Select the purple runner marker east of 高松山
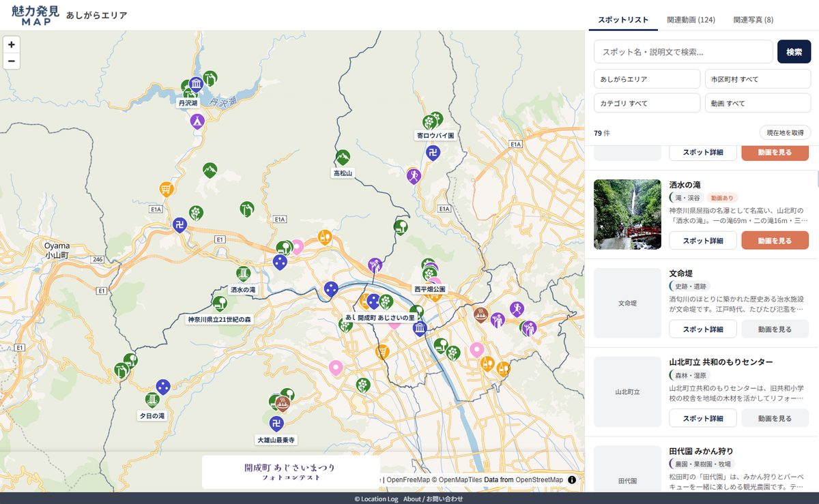 (x=413, y=176)
